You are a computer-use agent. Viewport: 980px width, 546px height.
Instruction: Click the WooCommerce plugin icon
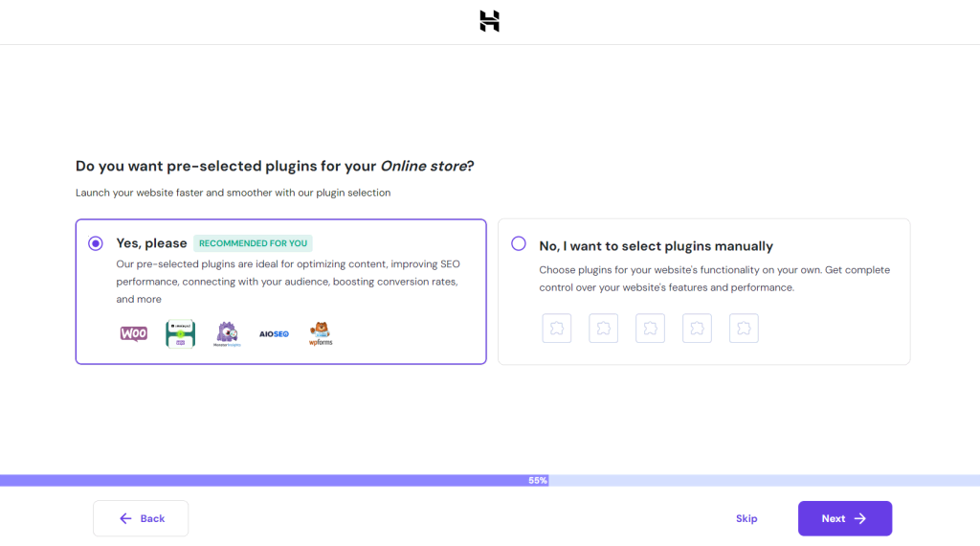pyautogui.click(x=134, y=334)
